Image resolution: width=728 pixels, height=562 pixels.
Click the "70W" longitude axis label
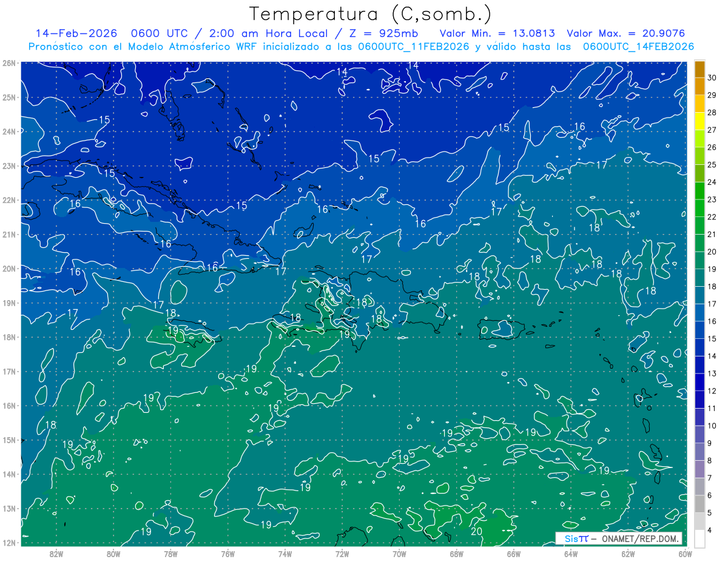(x=399, y=554)
